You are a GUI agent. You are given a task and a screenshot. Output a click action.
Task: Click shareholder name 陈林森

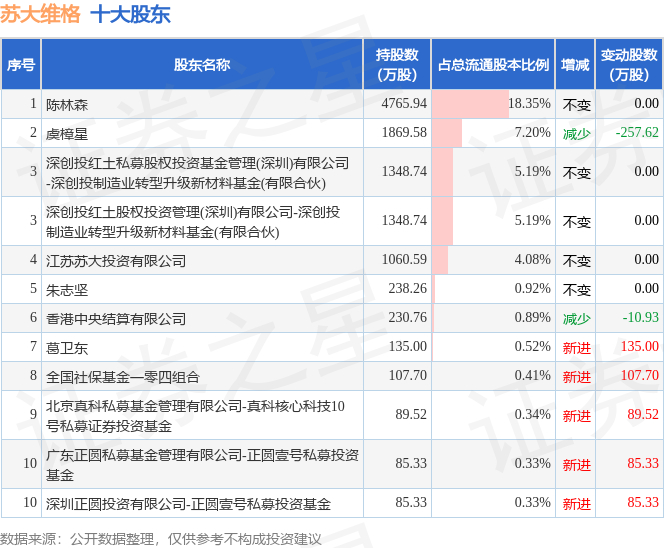(x=67, y=105)
